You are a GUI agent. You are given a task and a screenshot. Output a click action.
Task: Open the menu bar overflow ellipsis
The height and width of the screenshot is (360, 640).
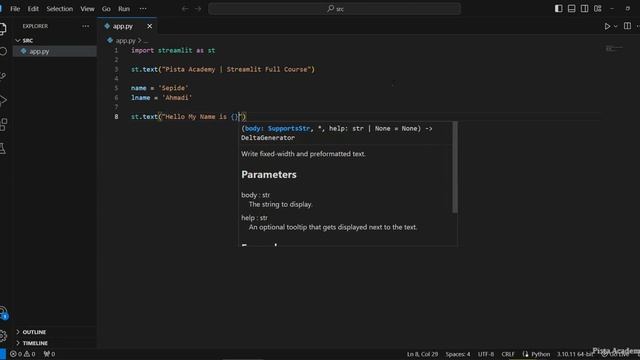point(143,9)
